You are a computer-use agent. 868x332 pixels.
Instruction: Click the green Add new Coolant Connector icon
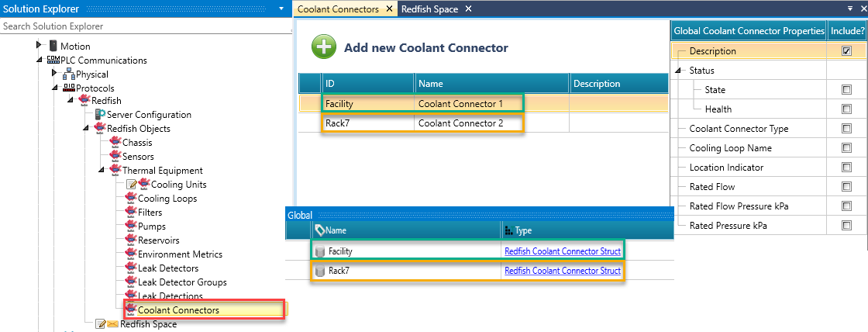point(324,47)
